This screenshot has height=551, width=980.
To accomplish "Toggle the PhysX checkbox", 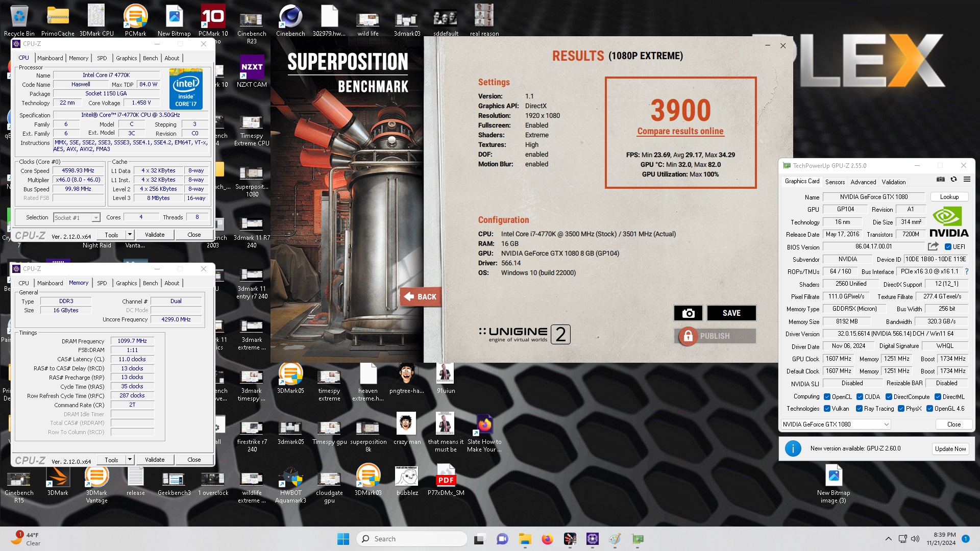I will tap(901, 409).
